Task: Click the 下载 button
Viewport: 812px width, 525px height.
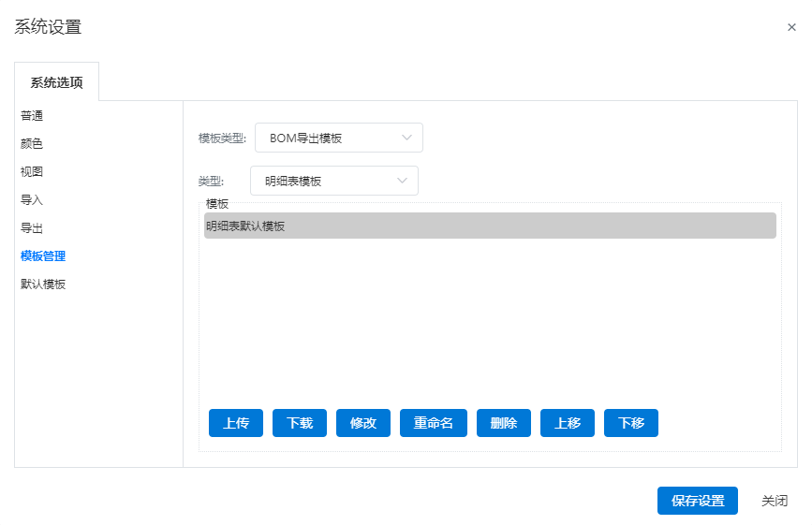Action: (x=300, y=423)
